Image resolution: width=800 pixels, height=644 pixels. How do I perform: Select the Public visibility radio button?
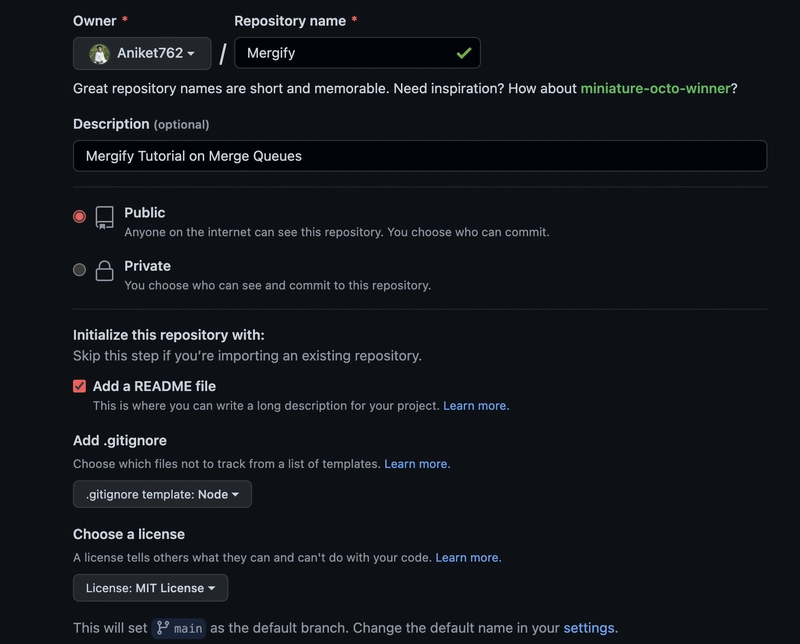(x=79, y=216)
